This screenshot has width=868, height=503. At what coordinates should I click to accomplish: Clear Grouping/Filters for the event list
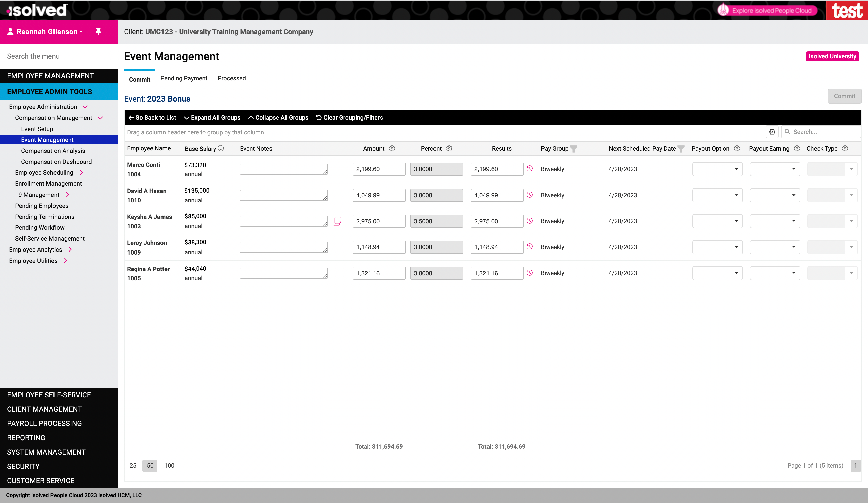(x=349, y=118)
